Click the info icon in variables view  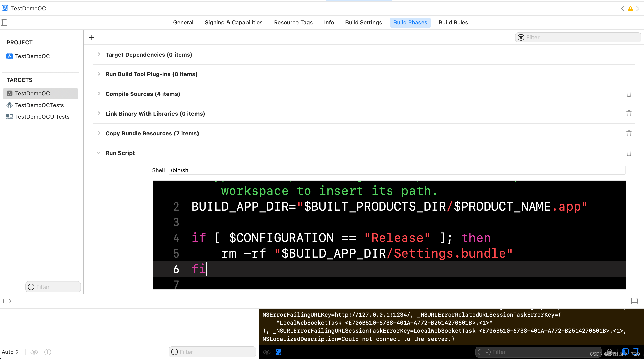pyautogui.click(x=47, y=352)
